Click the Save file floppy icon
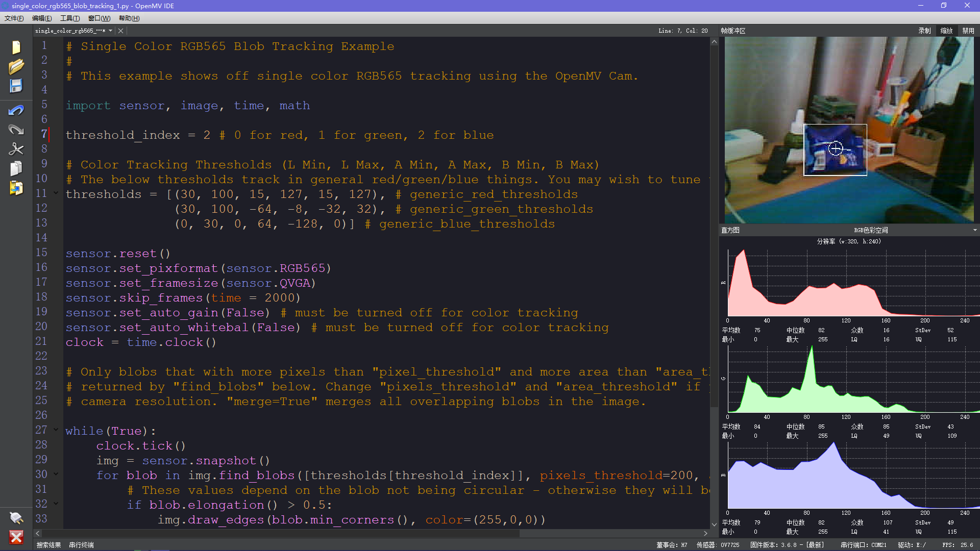Screen dimensions: 980x551 (16, 86)
